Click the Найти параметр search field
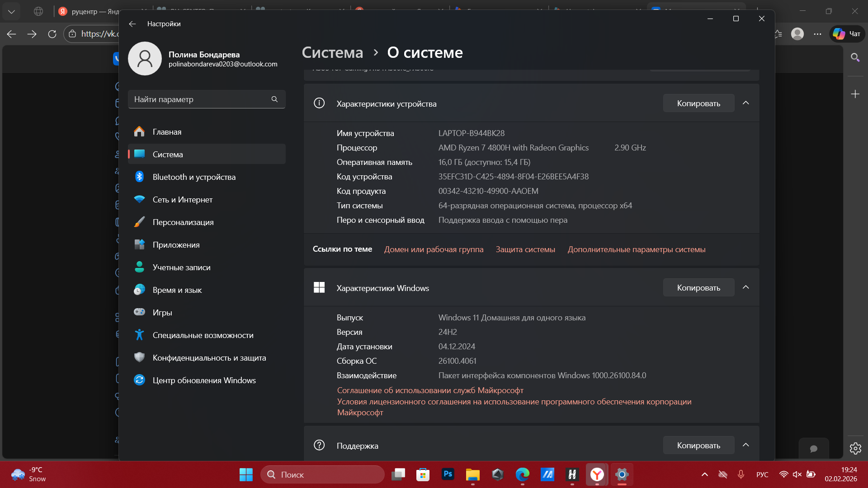The image size is (868, 488). 199,99
